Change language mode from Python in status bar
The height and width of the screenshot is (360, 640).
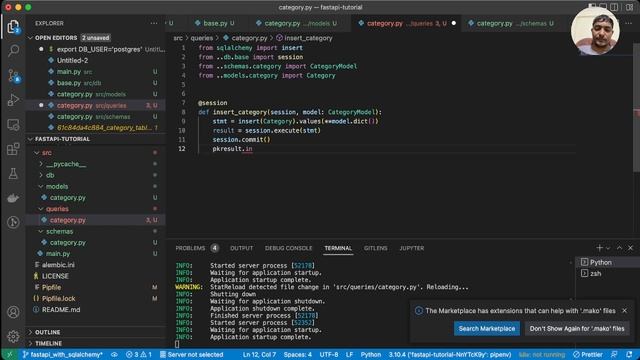point(371,354)
